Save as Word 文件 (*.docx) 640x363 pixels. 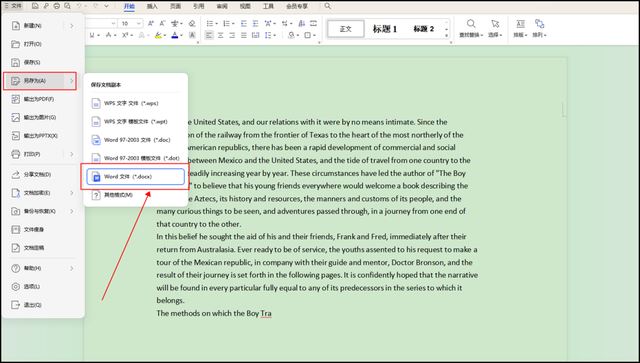click(x=135, y=177)
